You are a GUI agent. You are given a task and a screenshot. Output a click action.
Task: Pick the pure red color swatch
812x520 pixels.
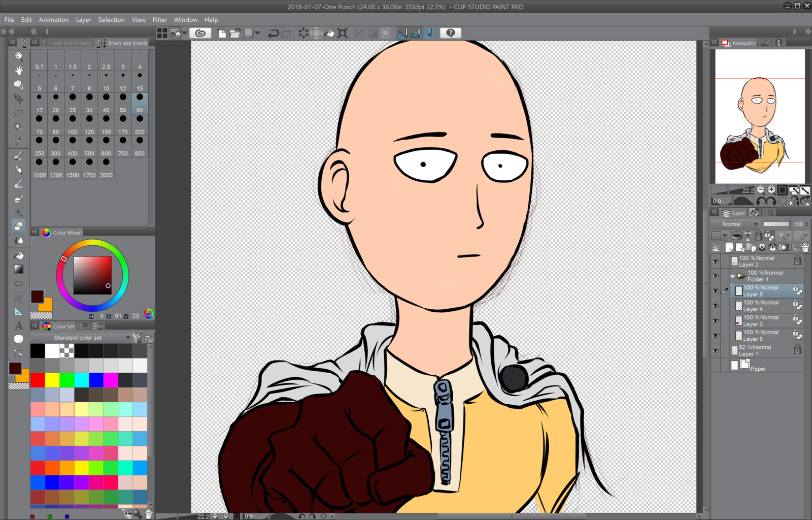[x=38, y=380]
